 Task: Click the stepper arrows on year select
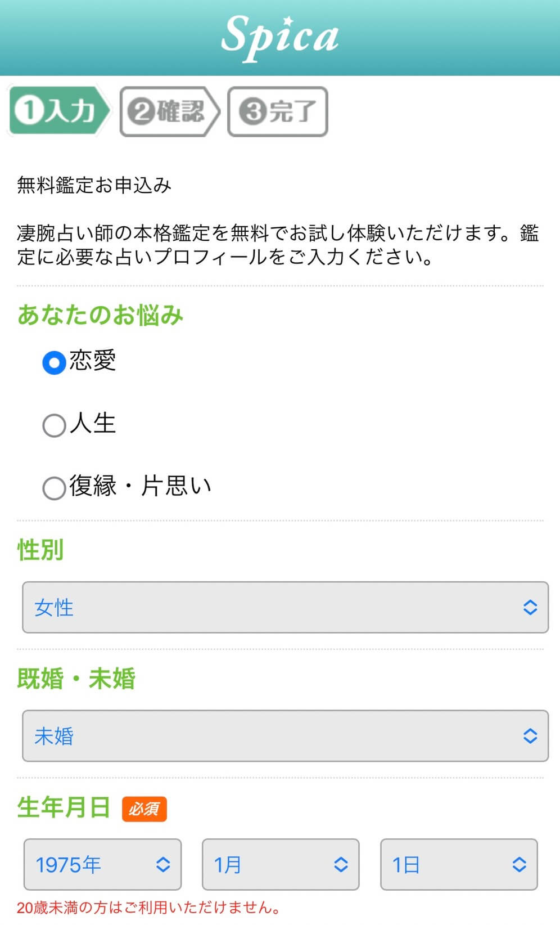pyautogui.click(x=163, y=865)
